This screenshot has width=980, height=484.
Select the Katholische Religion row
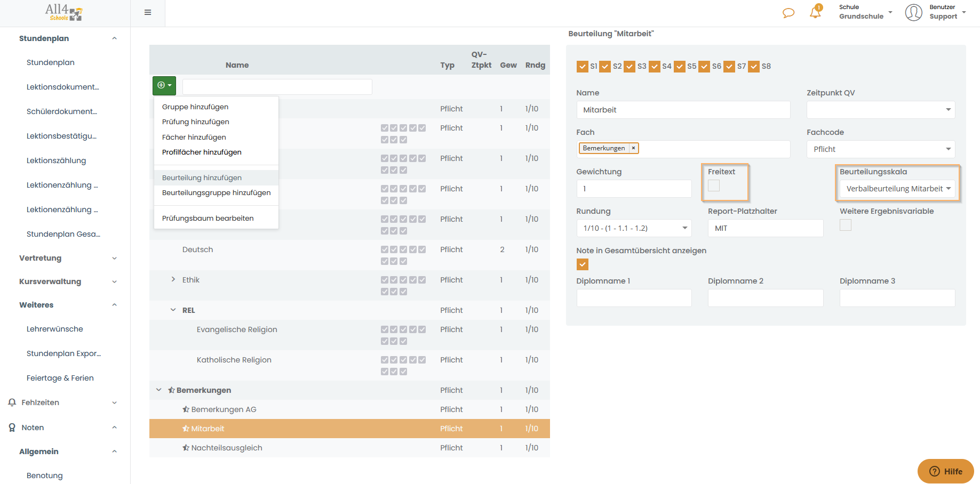click(x=349, y=366)
